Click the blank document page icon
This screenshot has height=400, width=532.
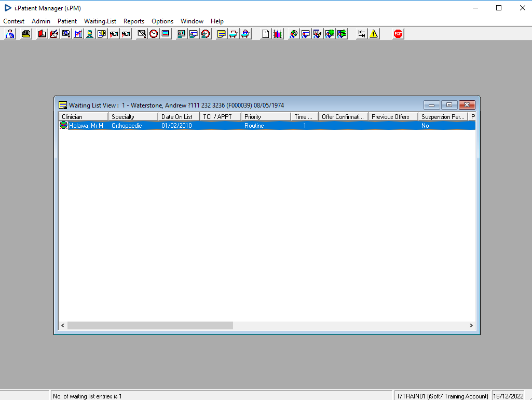tap(266, 34)
